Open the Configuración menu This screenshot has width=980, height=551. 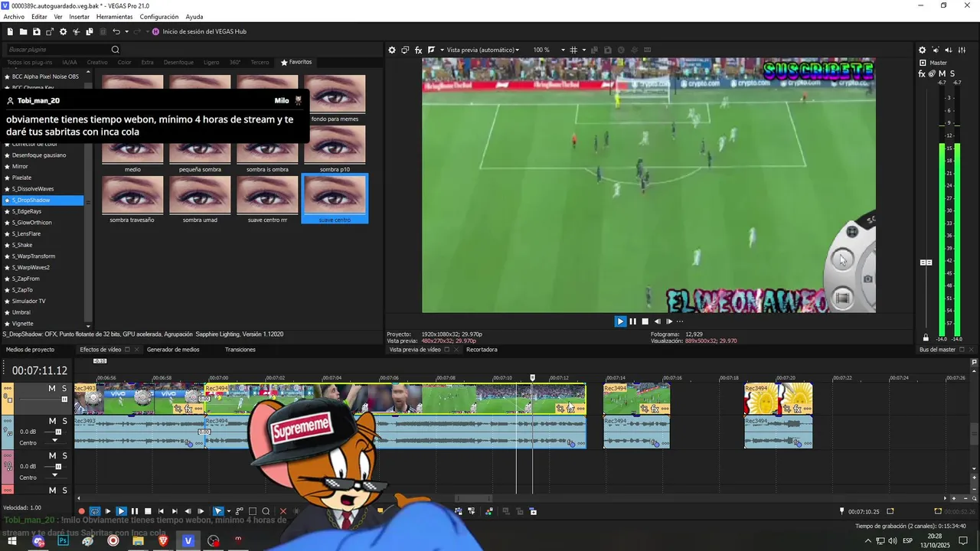point(159,17)
